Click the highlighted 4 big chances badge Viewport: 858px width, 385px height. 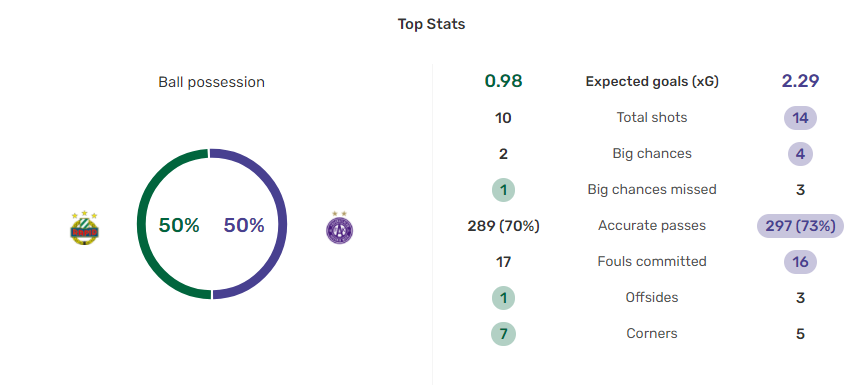(800, 154)
